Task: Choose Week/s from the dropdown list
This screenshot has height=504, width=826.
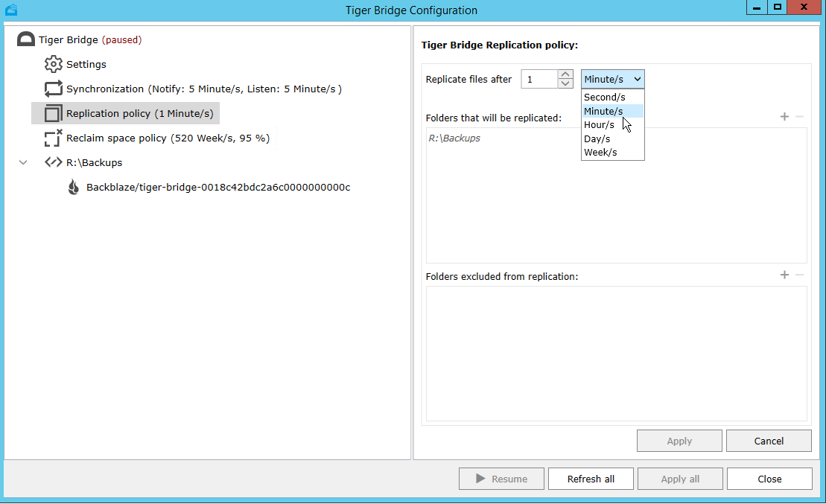Action: click(x=613, y=152)
